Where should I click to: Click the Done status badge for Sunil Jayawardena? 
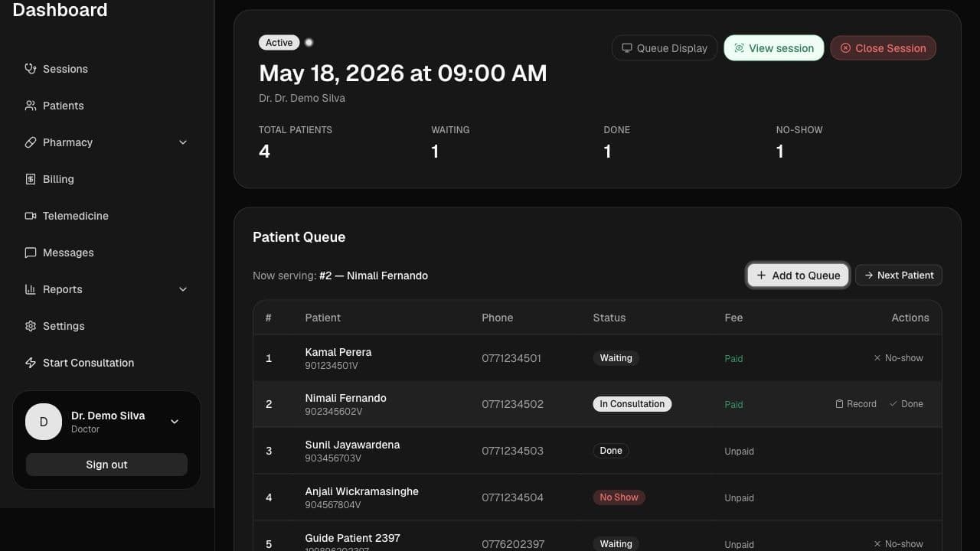coord(611,451)
